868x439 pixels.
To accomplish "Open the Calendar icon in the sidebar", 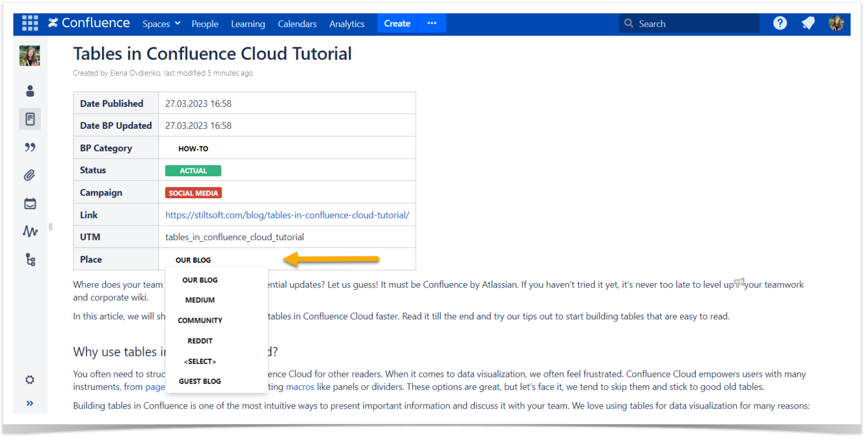I will 29,203.
